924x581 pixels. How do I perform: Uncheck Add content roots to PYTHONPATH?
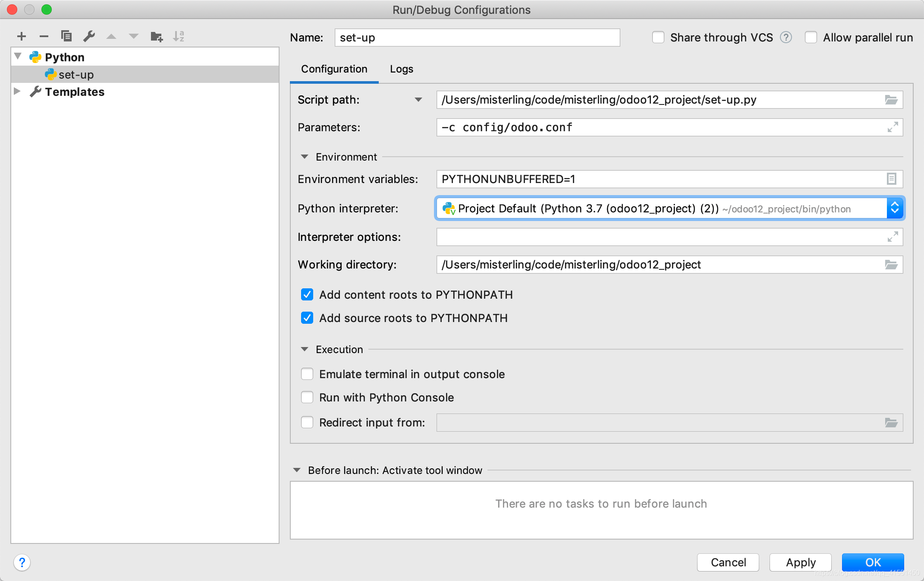pos(307,295)
